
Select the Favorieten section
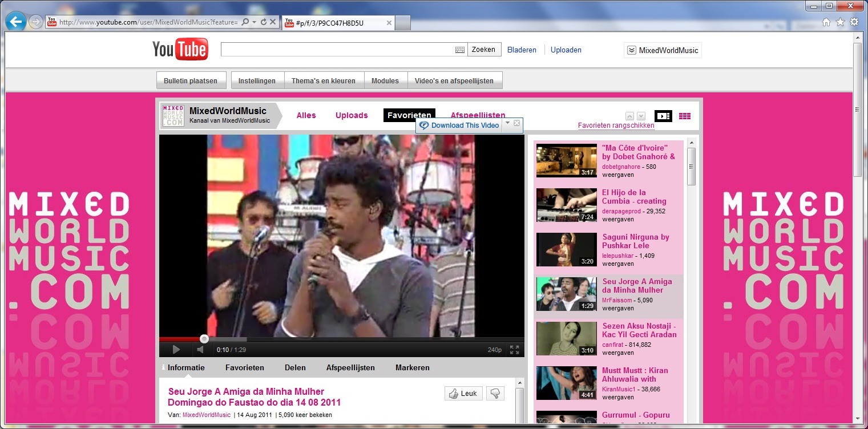pyautogui.click(x=409, y=115)
